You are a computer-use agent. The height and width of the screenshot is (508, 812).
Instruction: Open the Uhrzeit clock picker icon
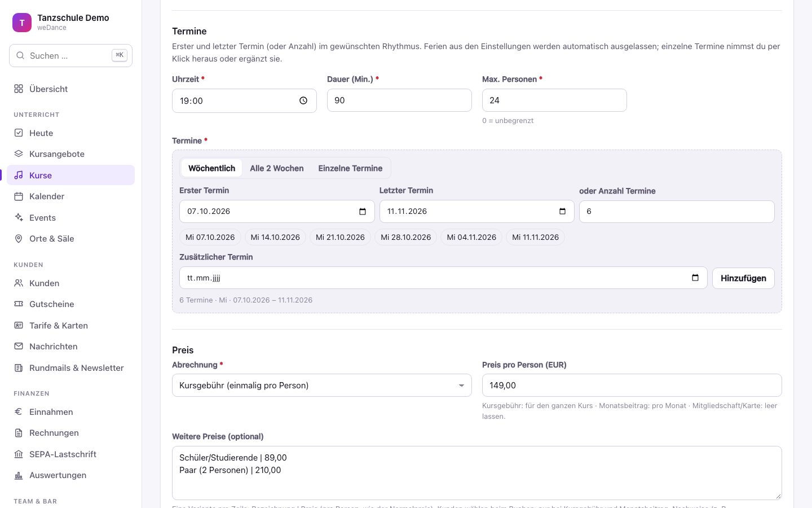(x=303, y=100)
